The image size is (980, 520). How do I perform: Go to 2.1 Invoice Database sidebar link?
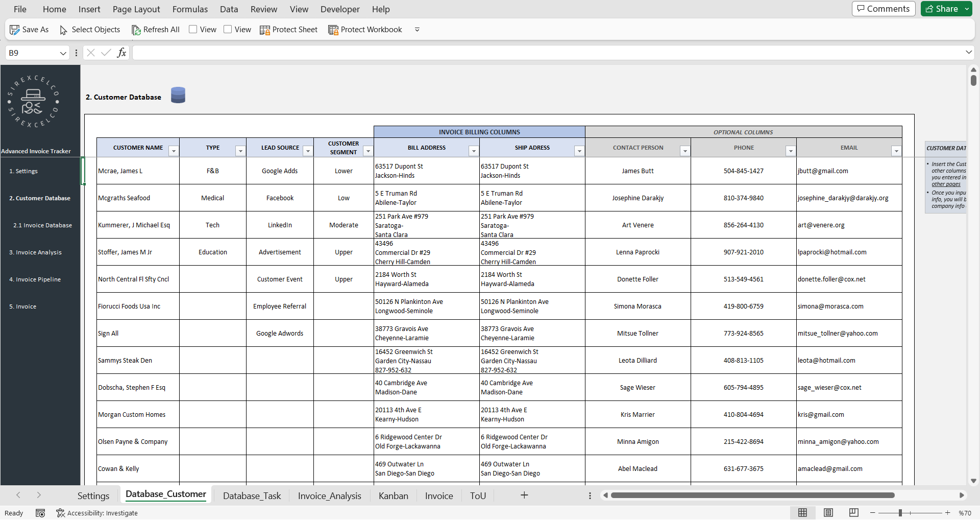[x=43, y=225]
